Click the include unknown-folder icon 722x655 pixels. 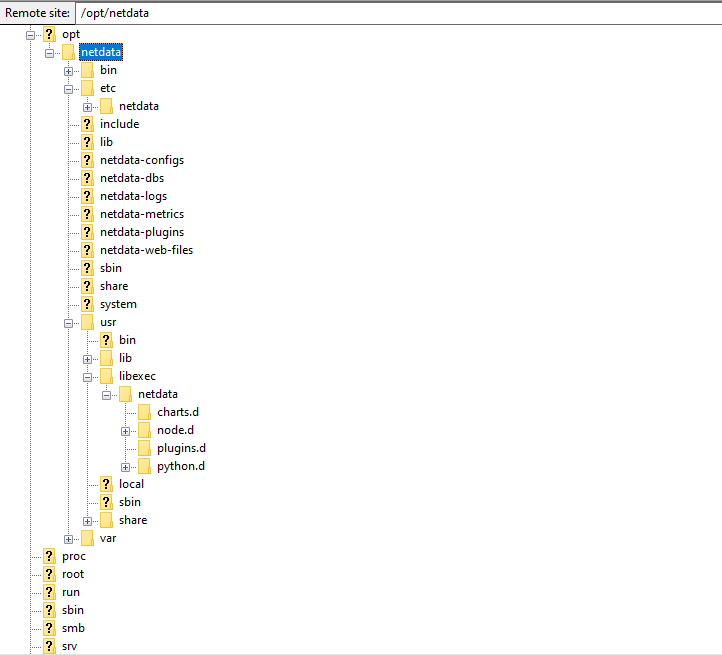tap(87, 124)
